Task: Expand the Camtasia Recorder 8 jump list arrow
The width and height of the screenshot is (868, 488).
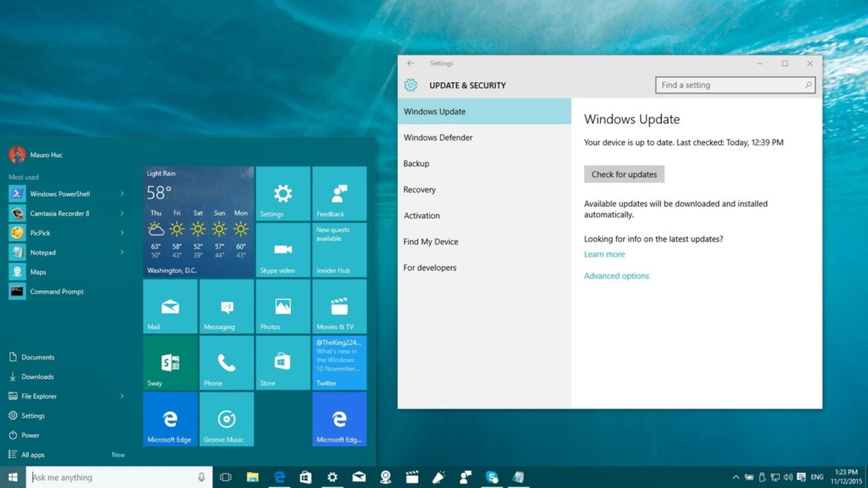Action: (122, 213)
